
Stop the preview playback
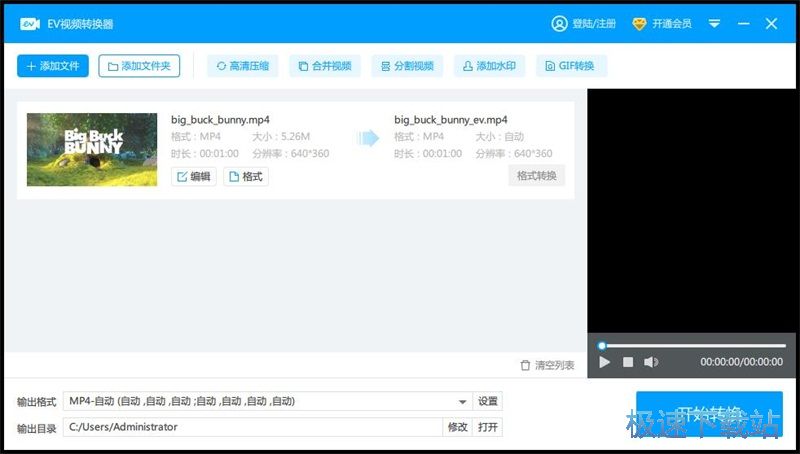pos(628,362)
